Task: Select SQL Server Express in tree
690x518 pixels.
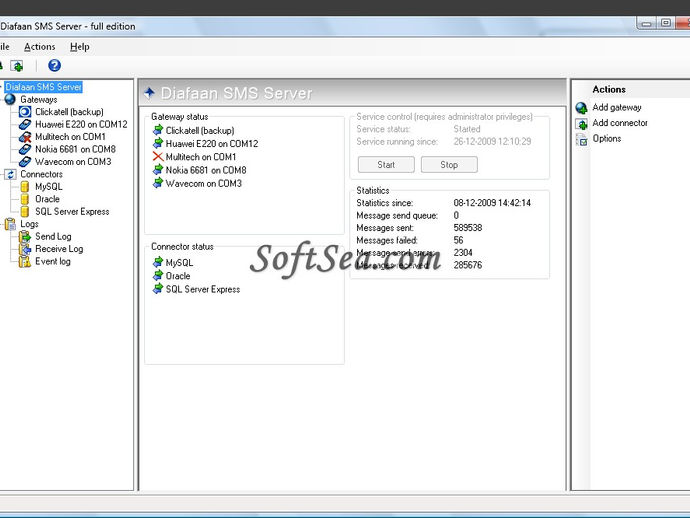Action: (x=72, y=211)
